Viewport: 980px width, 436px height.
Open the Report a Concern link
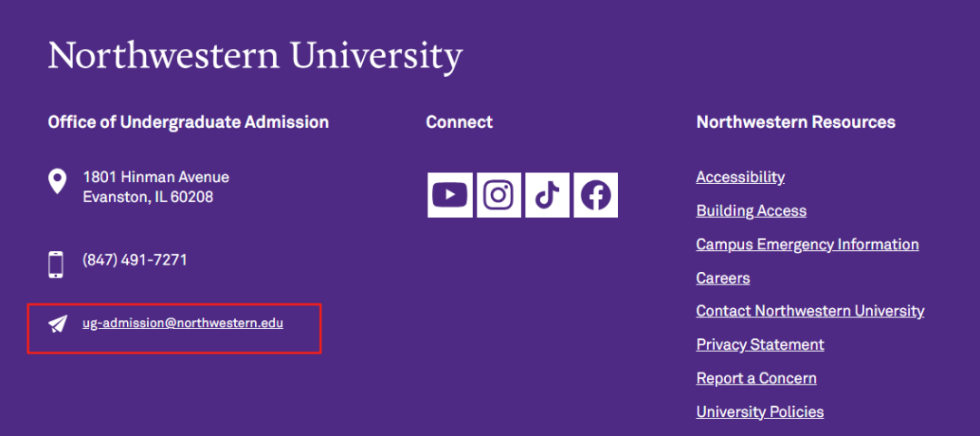click(x=756, y=378)
